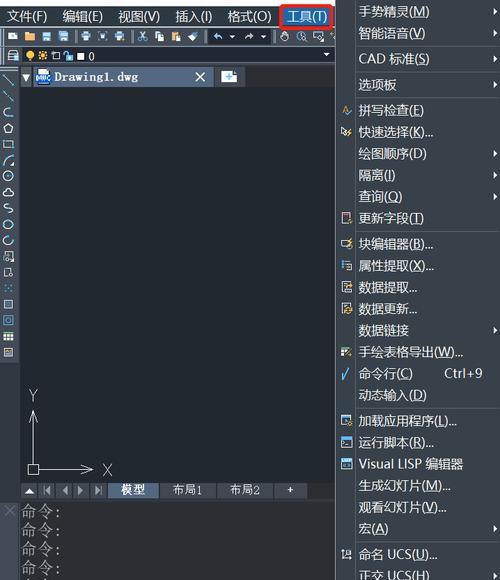The image size is (500, 580).
Task: Select the Ellipse tool
Action: (x=8, y=224)
